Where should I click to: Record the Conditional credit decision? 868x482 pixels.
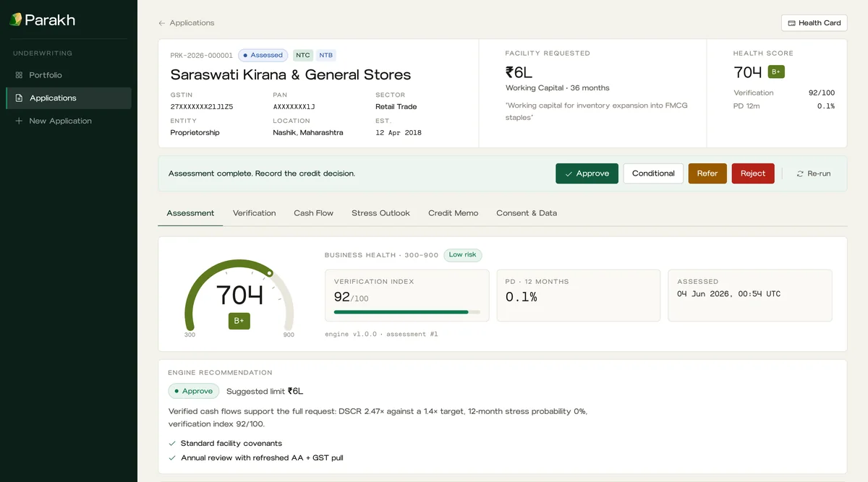pos(653,173)
